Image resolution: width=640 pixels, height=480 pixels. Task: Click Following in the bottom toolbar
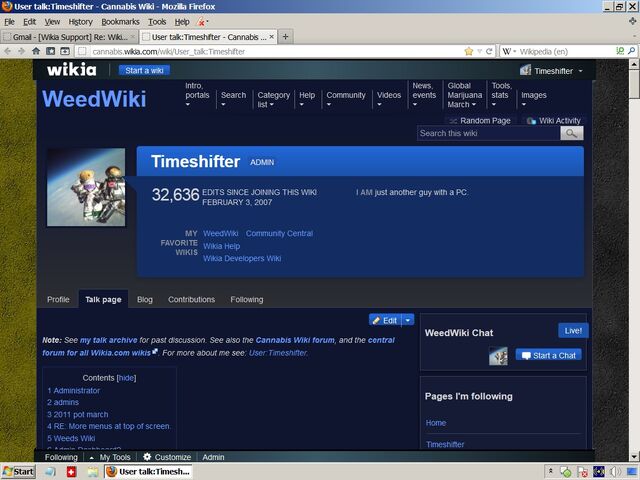click(61, 457)
